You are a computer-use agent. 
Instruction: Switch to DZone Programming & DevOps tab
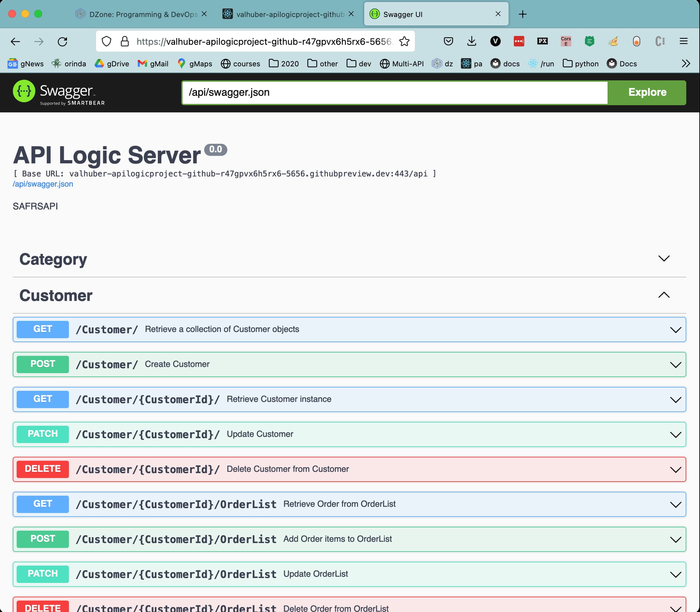point(143,14)
